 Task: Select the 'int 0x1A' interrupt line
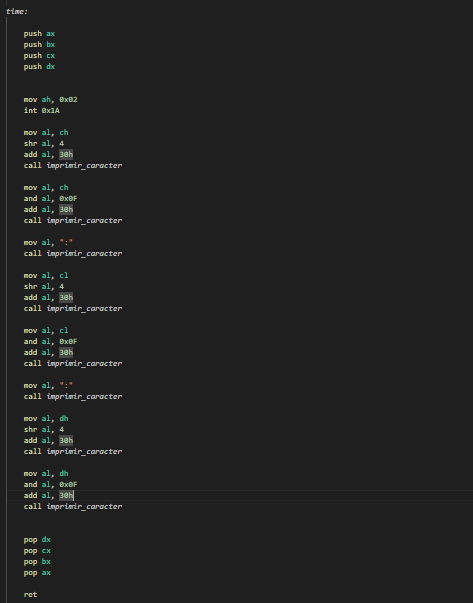point(42,111)
